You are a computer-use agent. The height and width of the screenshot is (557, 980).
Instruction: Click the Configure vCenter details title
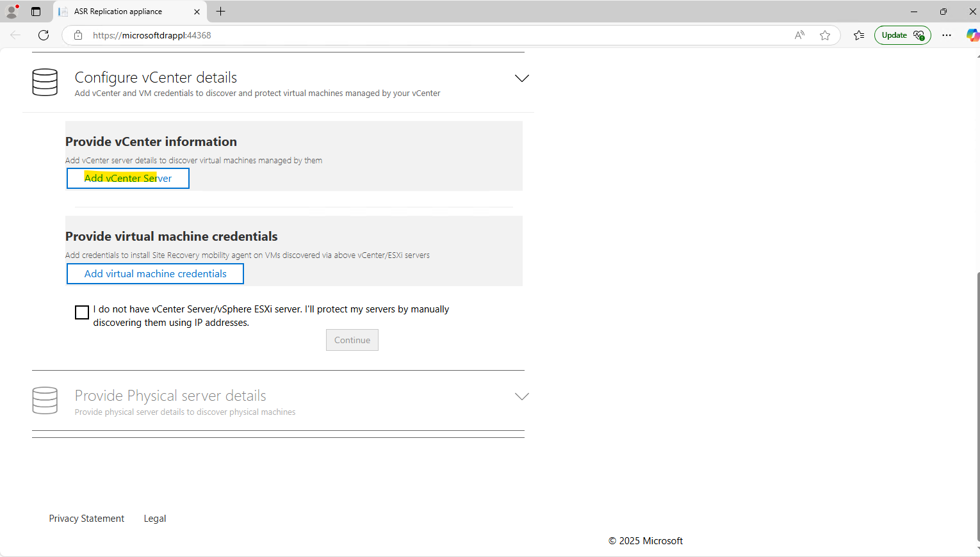(x=156, y=77)
